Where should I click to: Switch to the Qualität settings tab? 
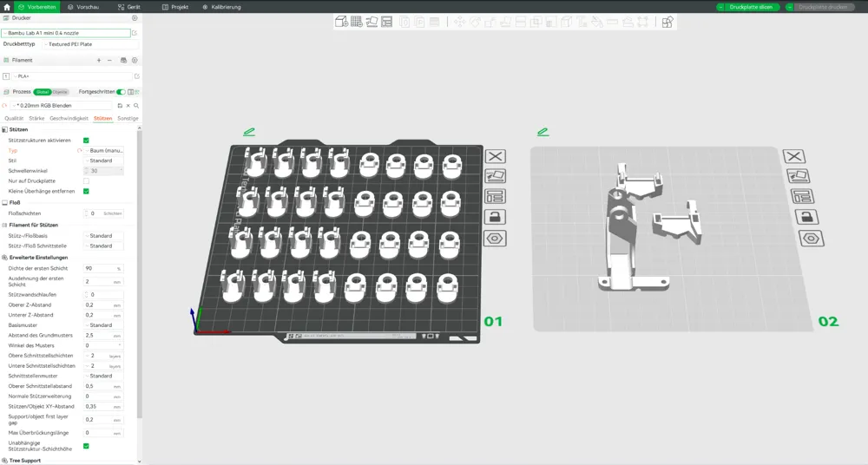click(x=14, y=119)
